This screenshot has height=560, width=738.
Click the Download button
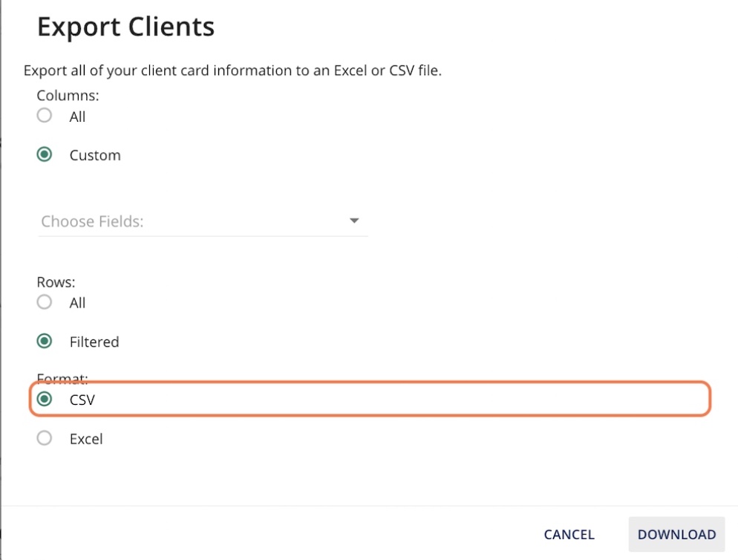(x=676, y=534)
